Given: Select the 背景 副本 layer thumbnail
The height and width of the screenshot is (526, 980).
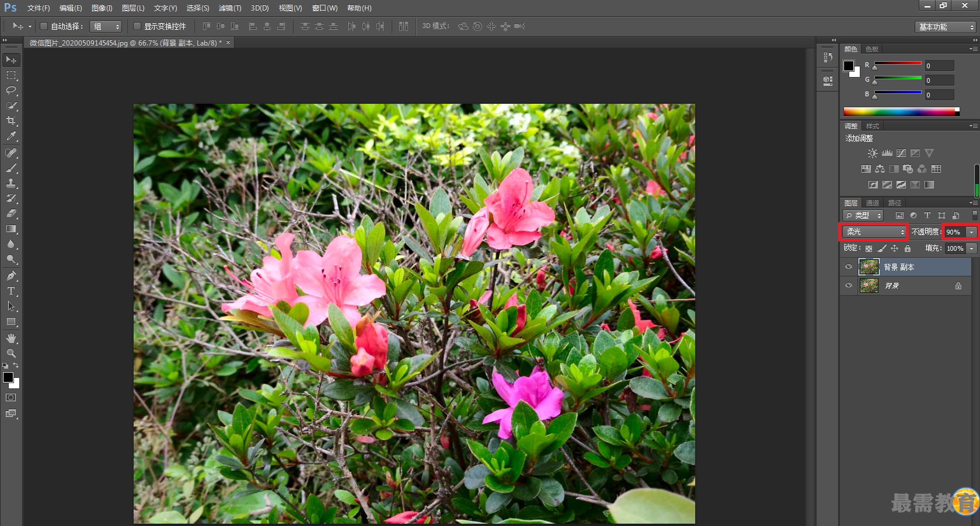Looking at the screenshot, I should 869,267.
